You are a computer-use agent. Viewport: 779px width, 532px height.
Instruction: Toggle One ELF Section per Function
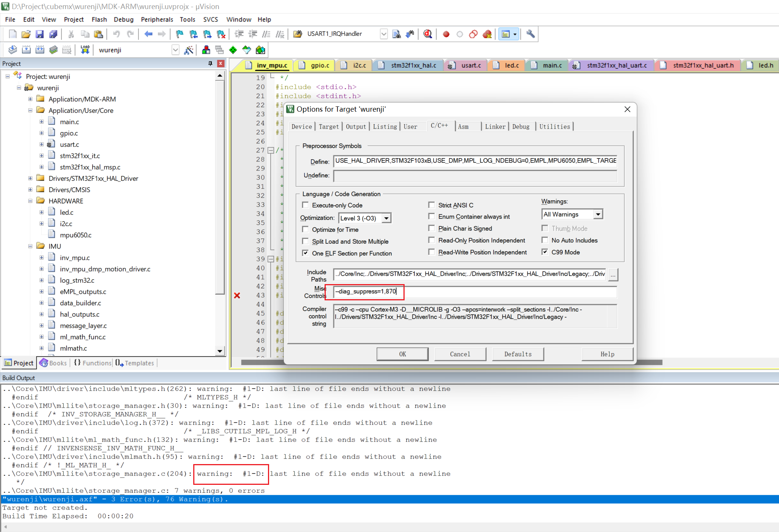click(x=305, y=253)
